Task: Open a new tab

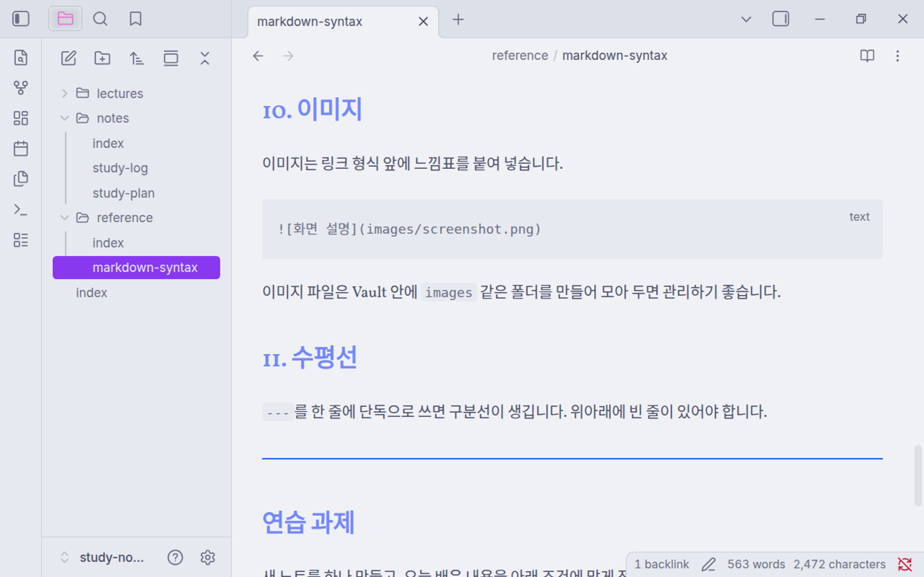Action: click(458, 20)
